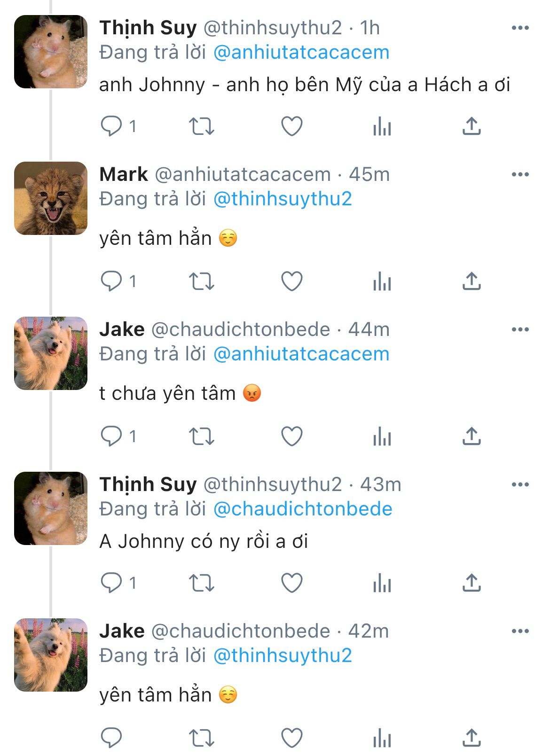The height and width of the screenshot is (756, 550).
Task: Open more options menu on Mark's tweet
Action: pos(520,174)
